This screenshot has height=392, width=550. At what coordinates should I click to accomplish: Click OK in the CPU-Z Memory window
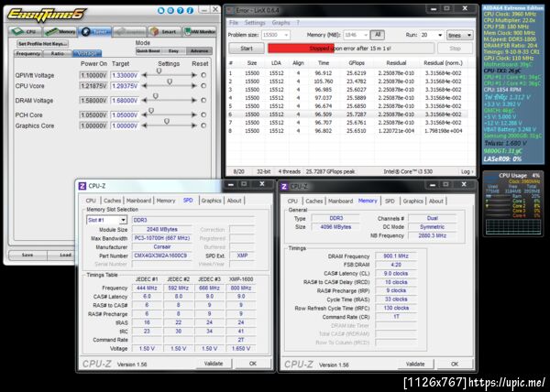[455, 364]
